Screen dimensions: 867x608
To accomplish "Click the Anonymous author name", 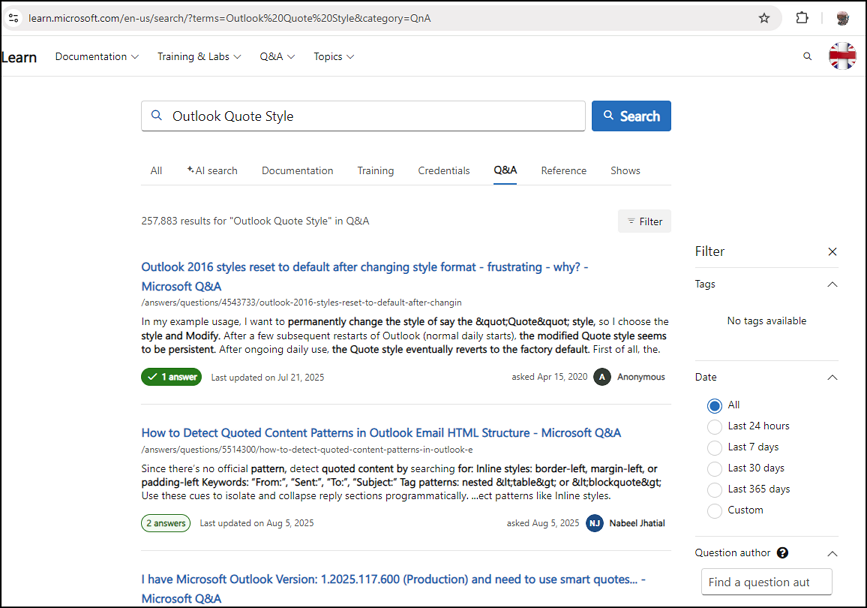I will (641, 377).
